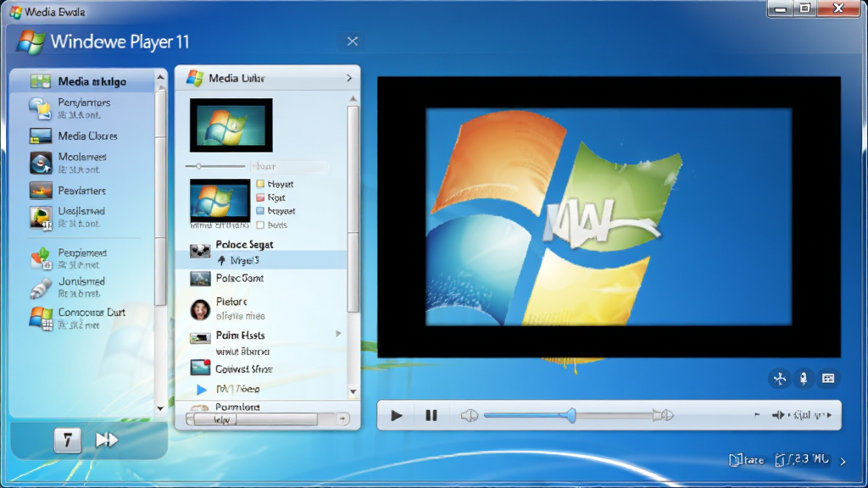Image resolution: width=868 pixels, height=488 pixels.
Task: Click the 'Jonlsmed' plug icon
Action: pos(41,288)
